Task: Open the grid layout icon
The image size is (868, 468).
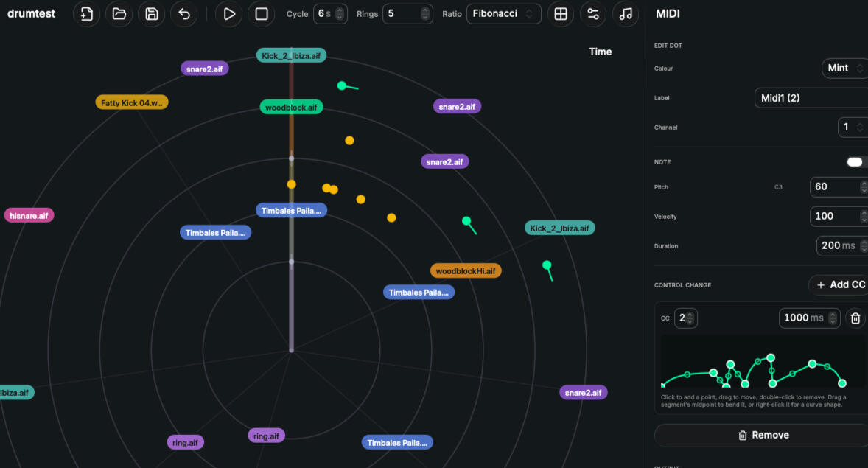Action: point(560,14)
